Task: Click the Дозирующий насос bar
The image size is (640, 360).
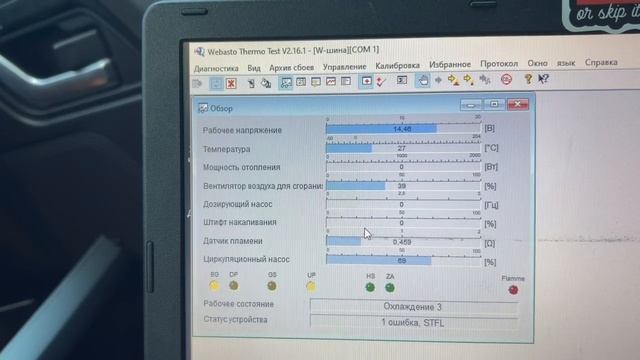Action: pos(403,204)
